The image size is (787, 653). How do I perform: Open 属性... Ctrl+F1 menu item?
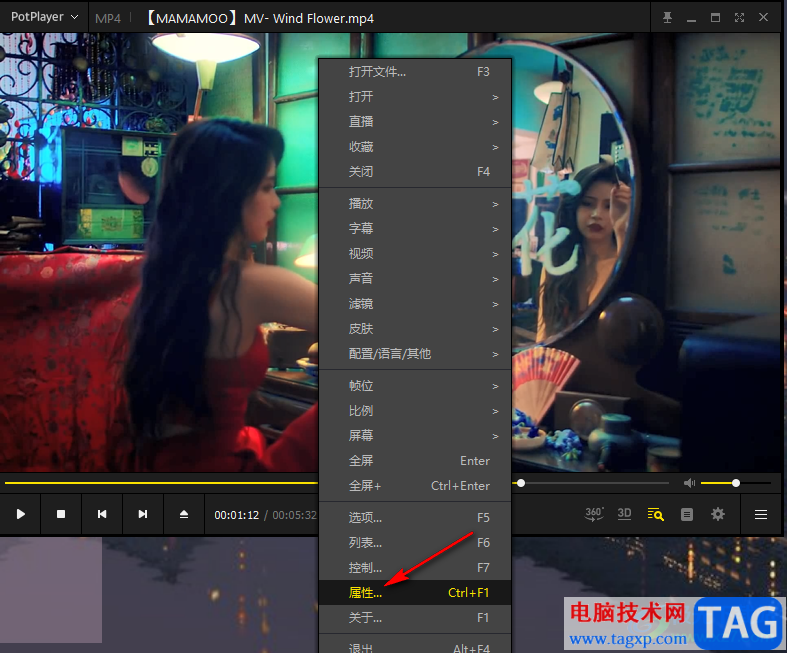pos(415,593)
